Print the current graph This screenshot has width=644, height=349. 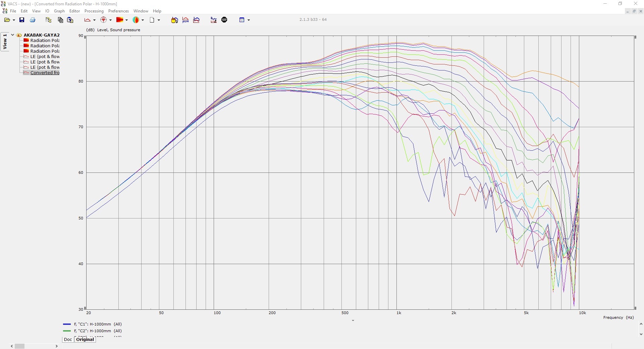point(33,20)
